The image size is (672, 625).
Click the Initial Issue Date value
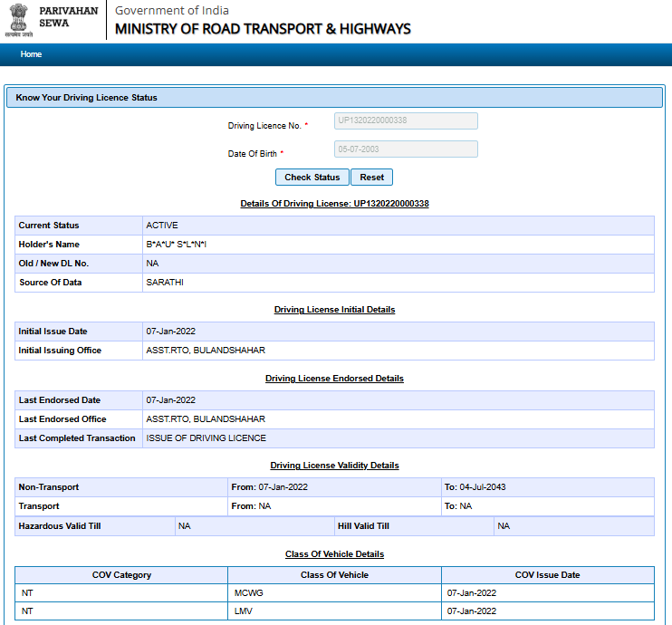coord(170,332)
